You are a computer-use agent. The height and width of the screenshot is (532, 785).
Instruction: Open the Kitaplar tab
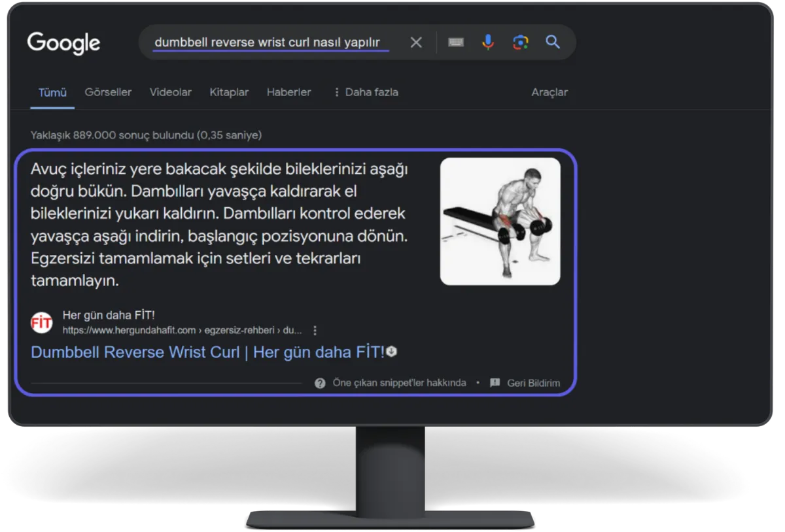tap(229, 92)
